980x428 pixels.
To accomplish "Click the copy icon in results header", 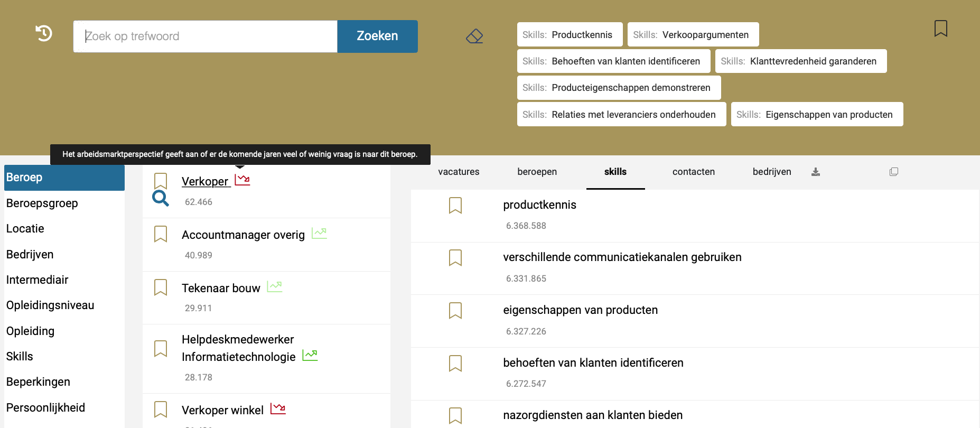I will pos(894,172).
